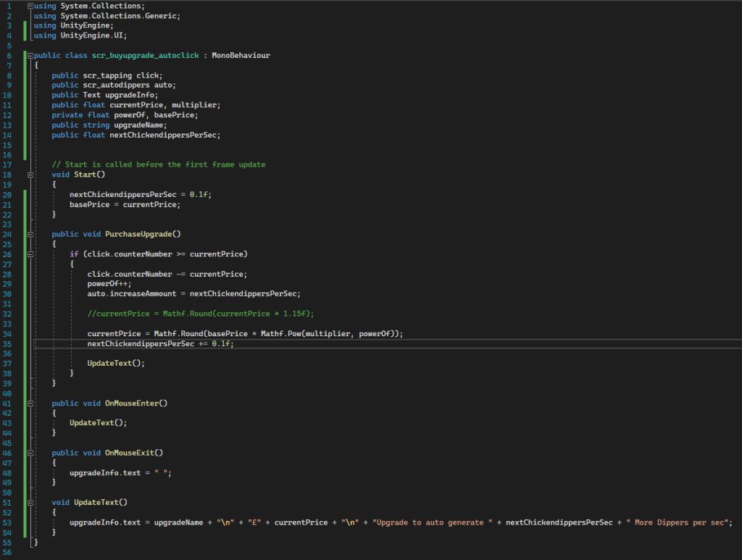742x560 pixels.
Task: Collapse the OnMouseExit method block
Action: (x=30, y=453)
